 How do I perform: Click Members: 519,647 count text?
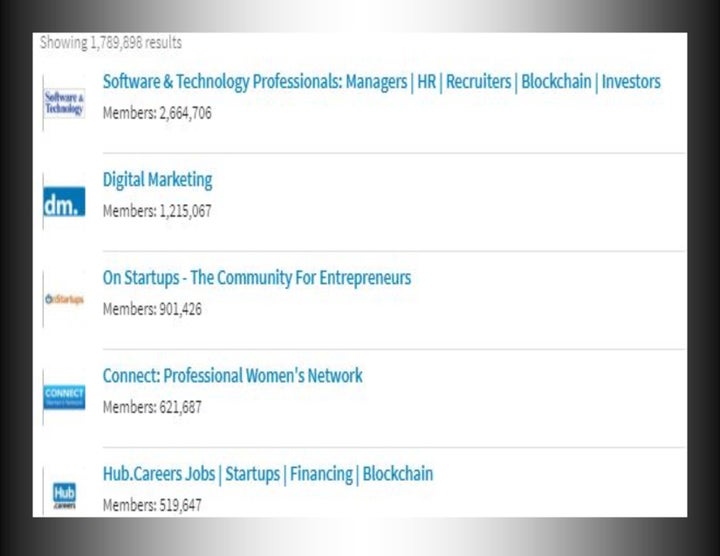[152, 505]
